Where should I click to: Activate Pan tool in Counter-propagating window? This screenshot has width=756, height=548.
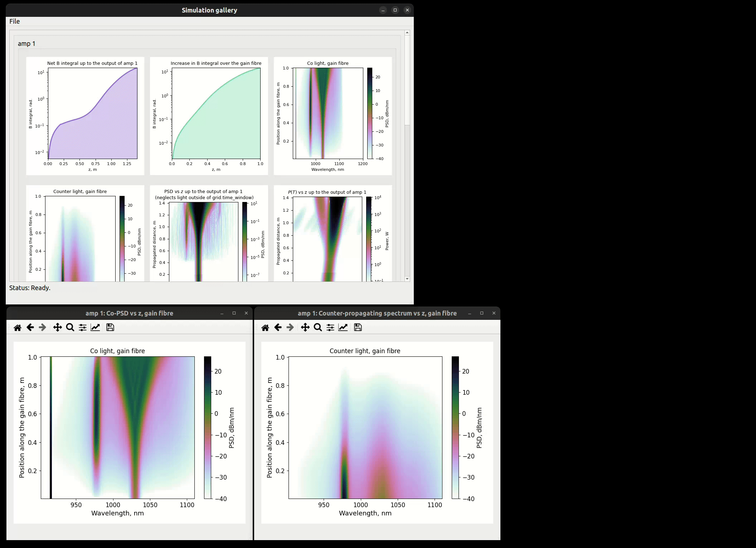[305, 327]
